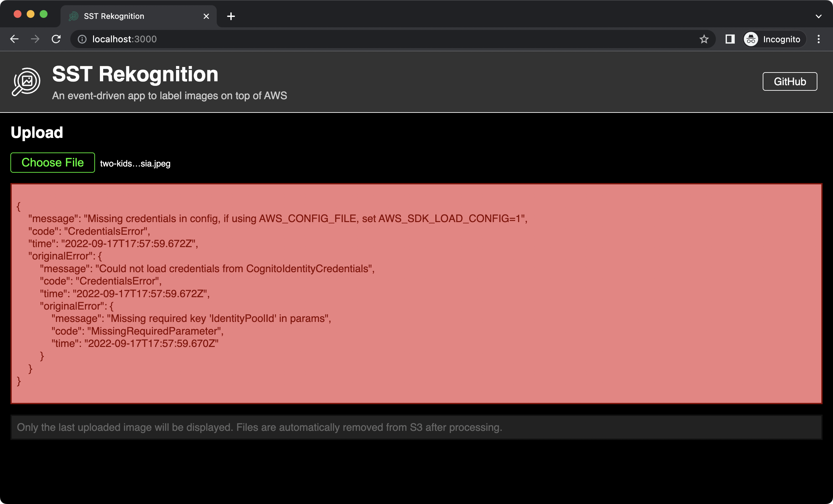Click the browser forward arrow
The image size is (833, 504).
click(x=35, y=39)
